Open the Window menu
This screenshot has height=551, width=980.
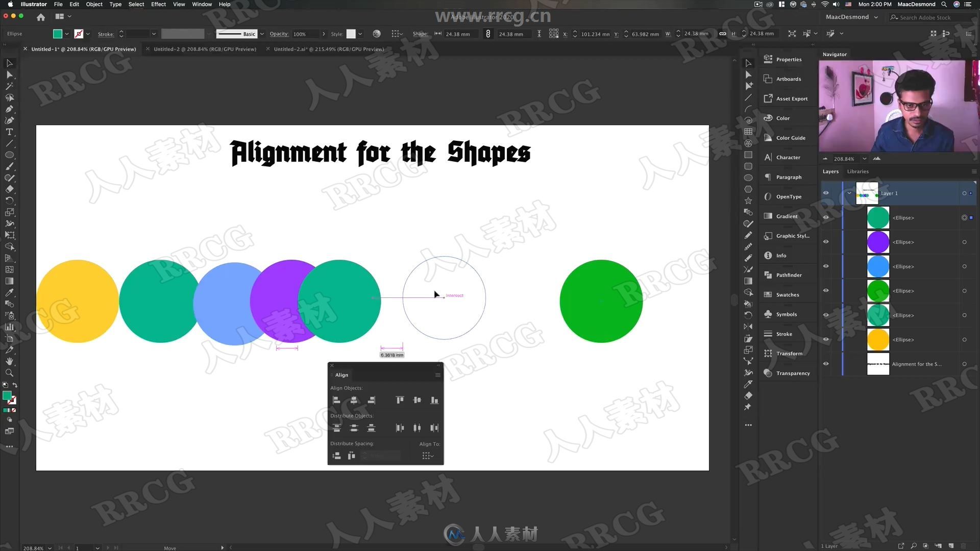tap(202, 4)
